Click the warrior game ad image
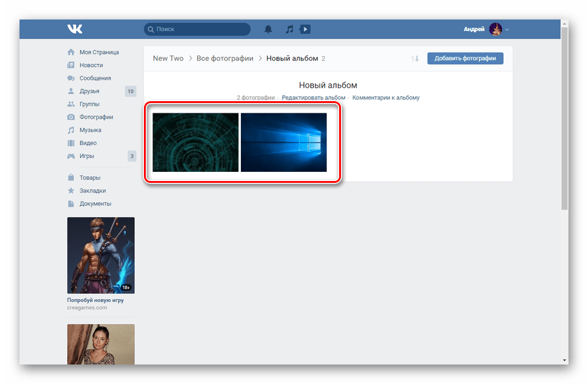The width and height of the screenshot is (588, 384). coord(101,255)
